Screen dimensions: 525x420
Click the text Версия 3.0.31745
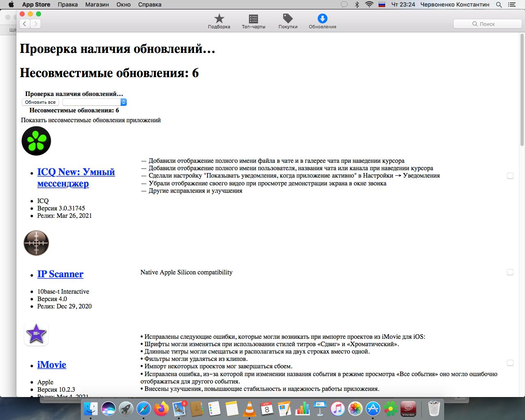click(61, 208)
